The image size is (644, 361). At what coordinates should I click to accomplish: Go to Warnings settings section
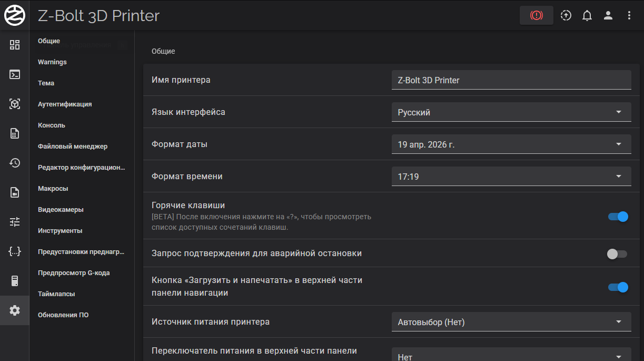52,62
